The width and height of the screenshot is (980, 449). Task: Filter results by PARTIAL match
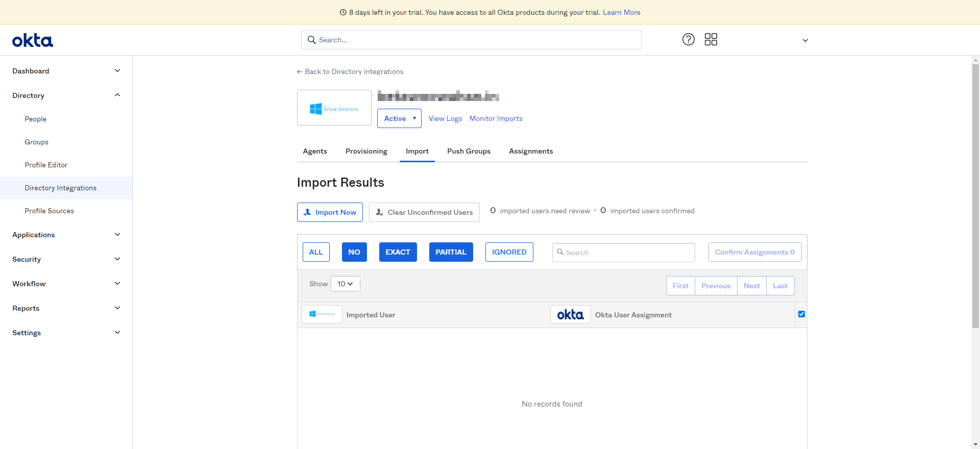tap(451, 252)
